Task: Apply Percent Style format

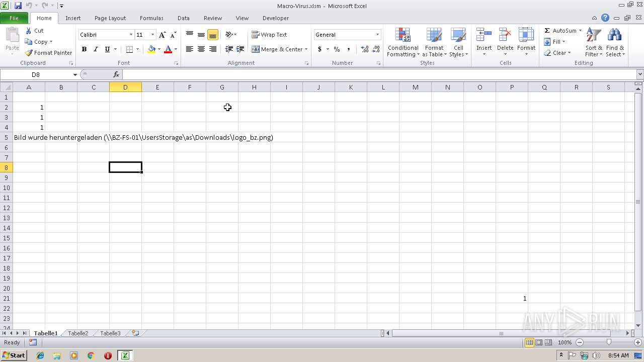Action: pos(337,49)
